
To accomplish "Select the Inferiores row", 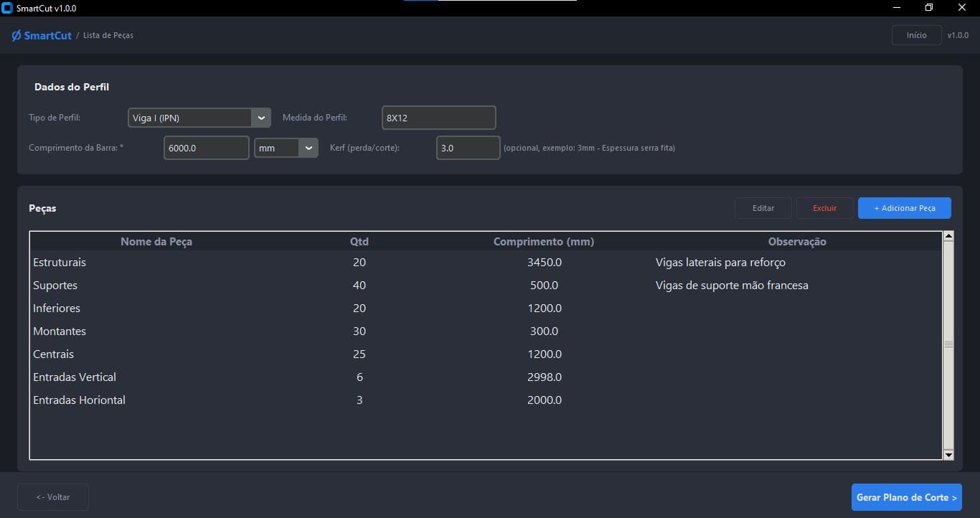I will pyautogui.click(x=486, y=309).
